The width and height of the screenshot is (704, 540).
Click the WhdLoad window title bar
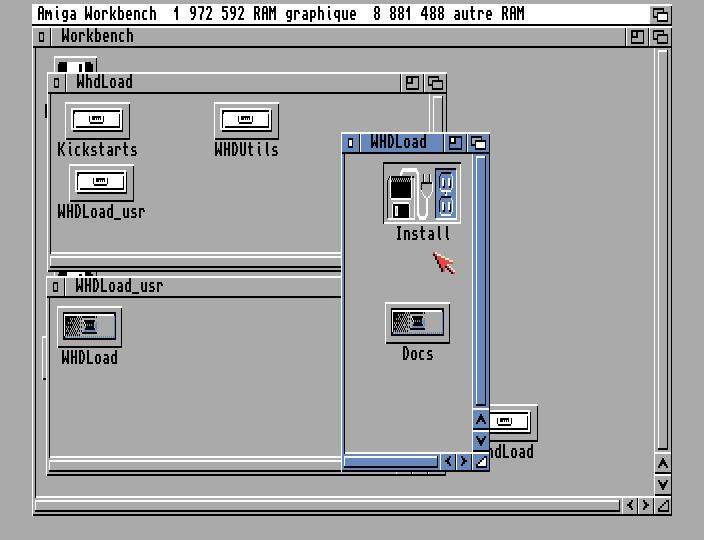coord(233,83)
